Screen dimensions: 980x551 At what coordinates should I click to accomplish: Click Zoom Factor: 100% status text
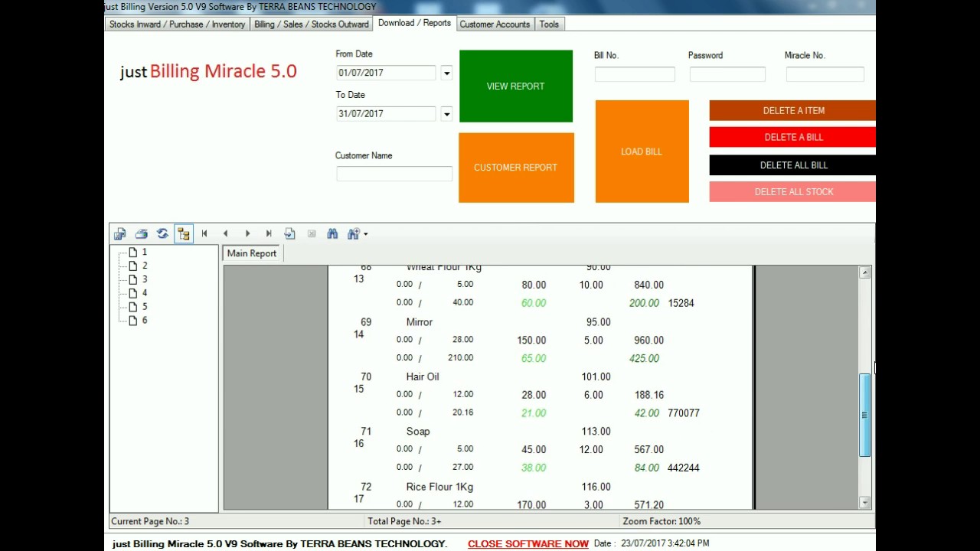[x=661, y=521]
